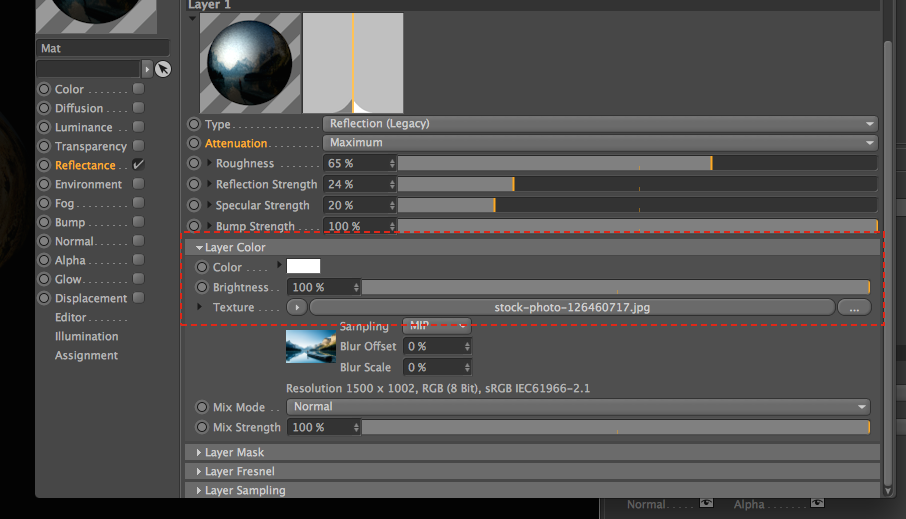
Task: Click the material picker arrow icon
Action: coord(163,69)
